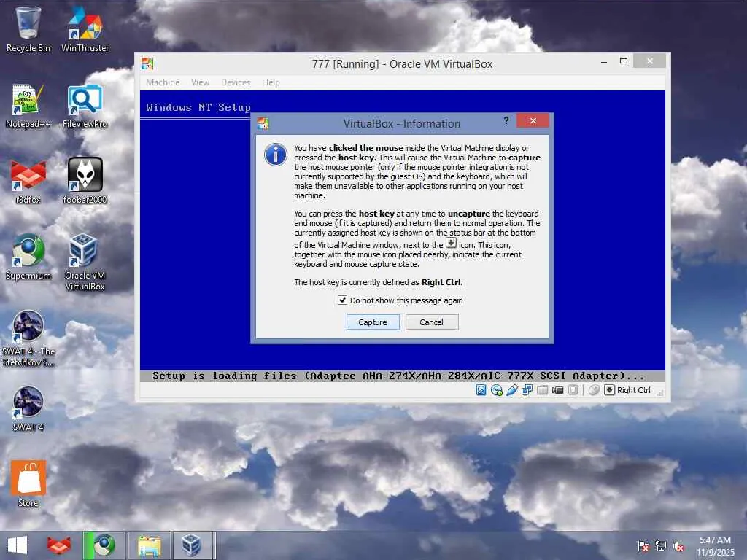747x560 pixels.
Task: Click the shared folders status icon
Action: 542,390
